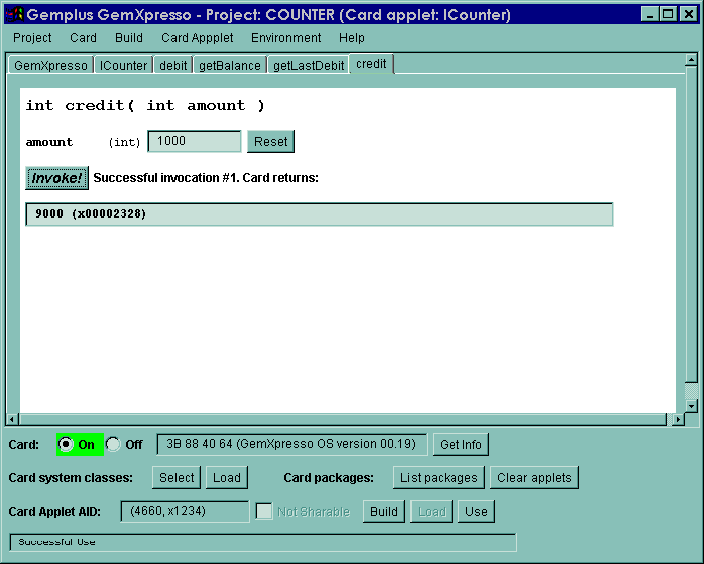Select the card Off radio button

pos(113,445)
